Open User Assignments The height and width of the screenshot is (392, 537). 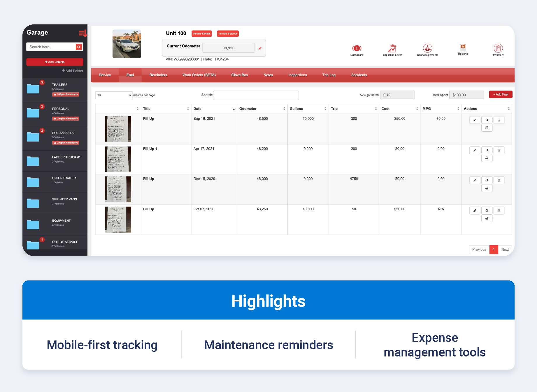click(427, 49)
